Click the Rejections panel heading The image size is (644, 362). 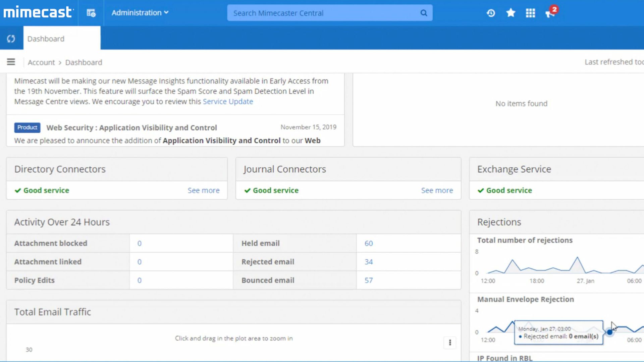pos(499,222)
